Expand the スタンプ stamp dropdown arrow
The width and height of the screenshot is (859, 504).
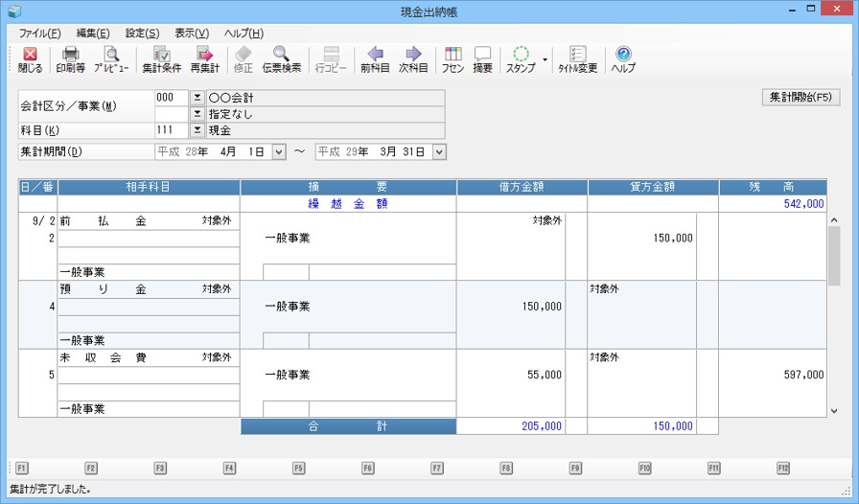[545, 59]
